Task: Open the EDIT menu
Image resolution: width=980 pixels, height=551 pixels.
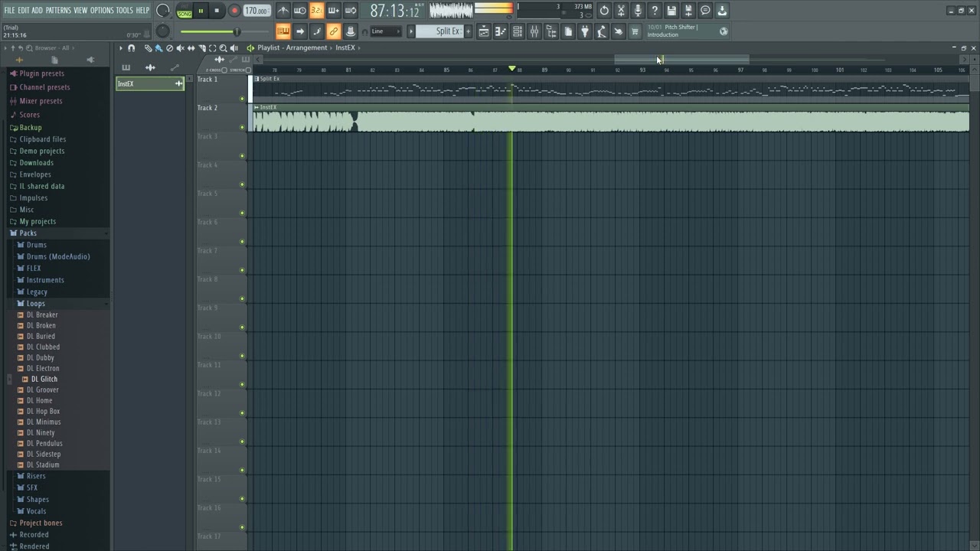Action: (24, 10)
